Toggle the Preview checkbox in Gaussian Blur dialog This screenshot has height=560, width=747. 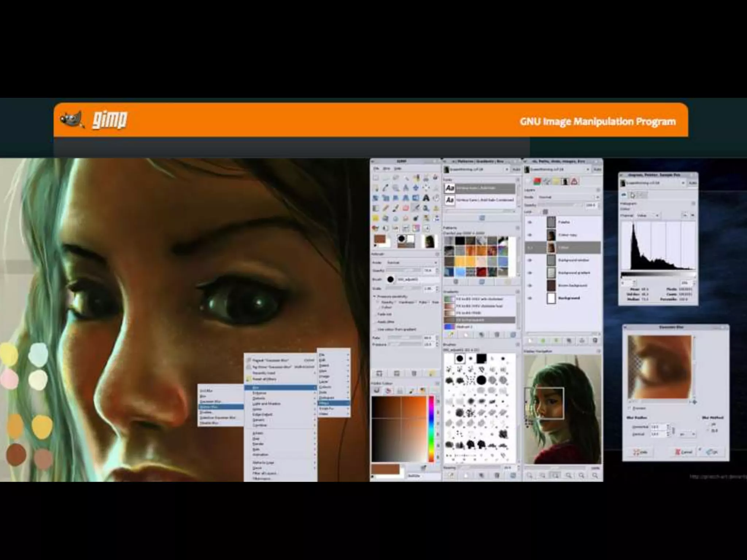[x=630, y=408]
